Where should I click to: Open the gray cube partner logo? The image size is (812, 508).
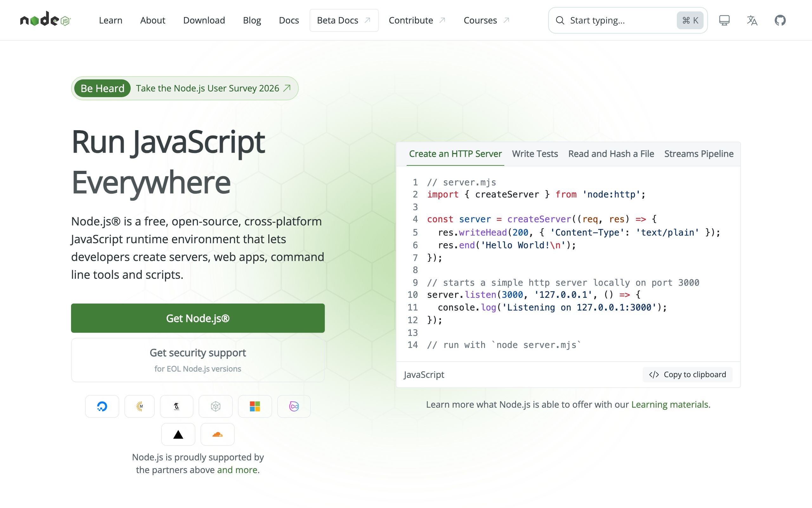click(215, 406)
